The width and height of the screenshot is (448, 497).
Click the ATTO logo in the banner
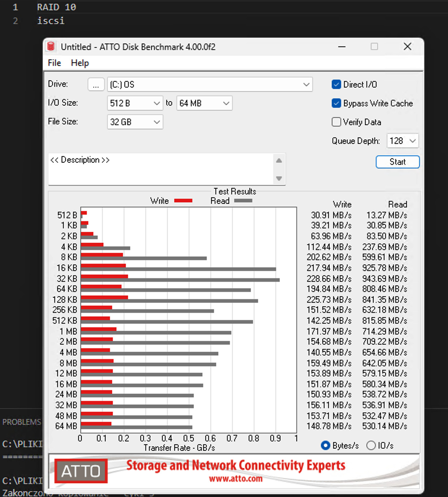point(81,471)
